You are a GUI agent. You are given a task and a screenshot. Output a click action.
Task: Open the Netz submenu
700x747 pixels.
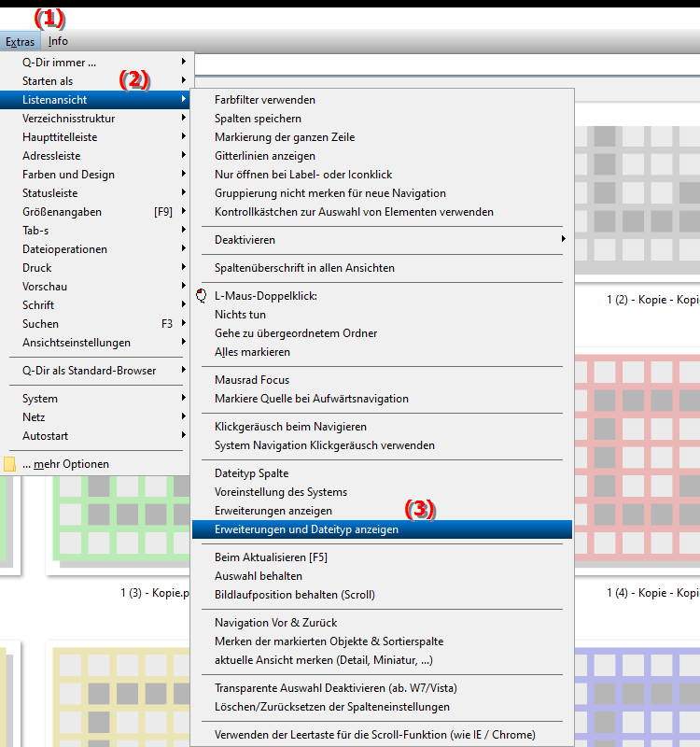[x=95, y=417]
